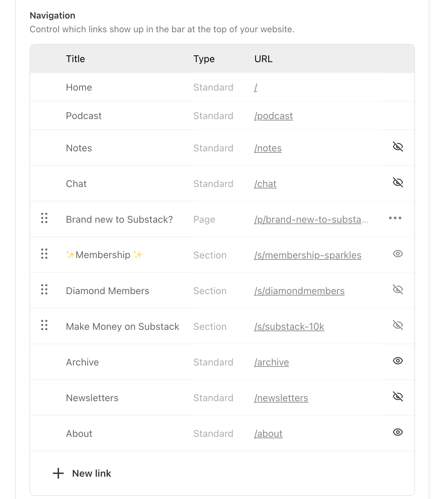Click the drag handle beside ✨Membership ✨

[44, 254]
